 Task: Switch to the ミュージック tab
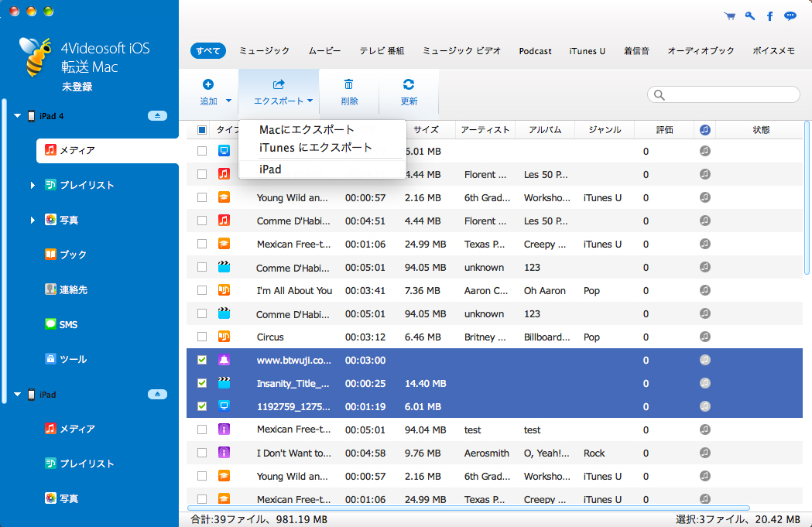(x=264, y=51)
